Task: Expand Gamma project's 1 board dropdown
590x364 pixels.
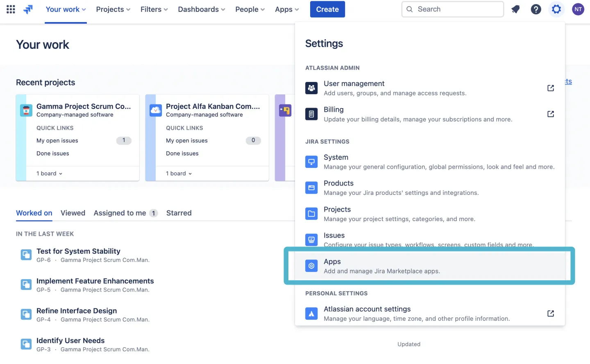Action: 50,174
